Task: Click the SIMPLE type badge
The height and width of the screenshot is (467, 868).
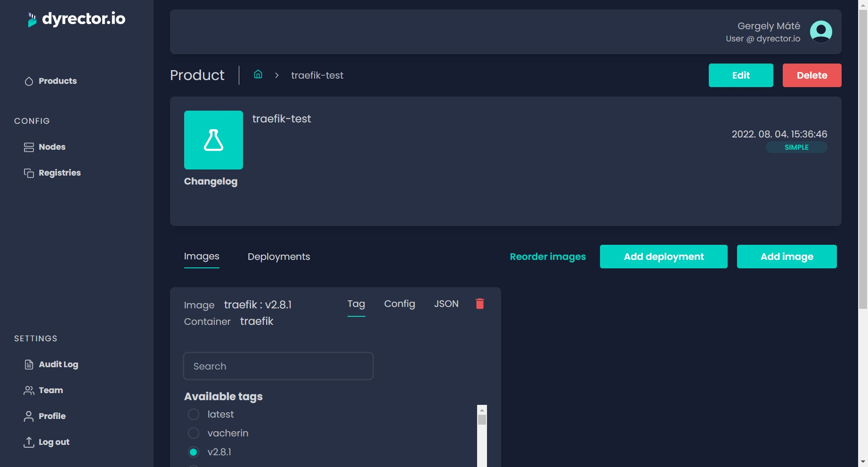Action: click(796, 147)
